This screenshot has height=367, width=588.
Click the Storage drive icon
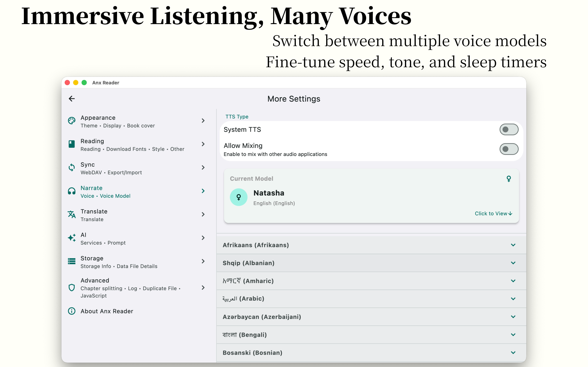(72, 261)
